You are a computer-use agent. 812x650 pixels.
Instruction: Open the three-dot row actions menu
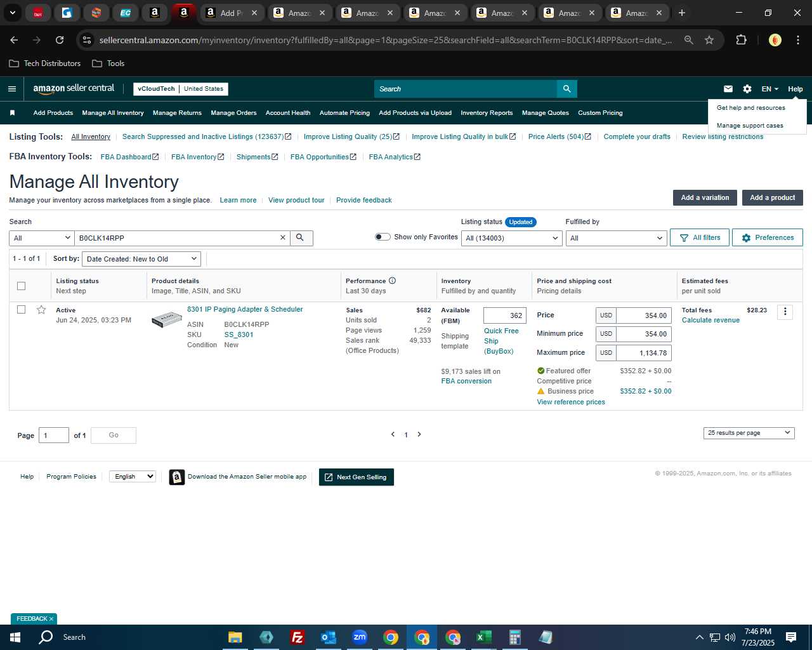785,312
